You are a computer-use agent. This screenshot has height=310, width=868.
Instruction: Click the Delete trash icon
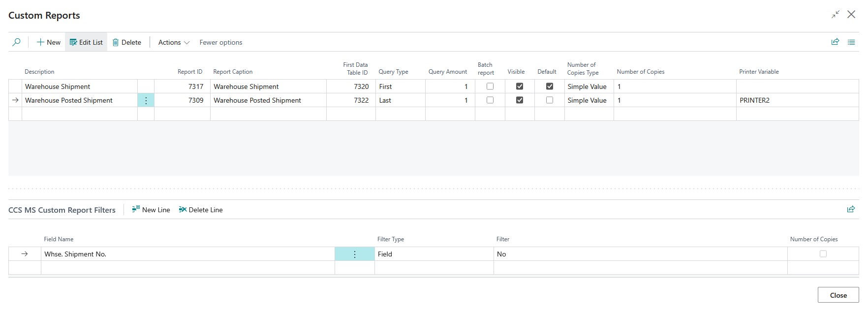116,42
